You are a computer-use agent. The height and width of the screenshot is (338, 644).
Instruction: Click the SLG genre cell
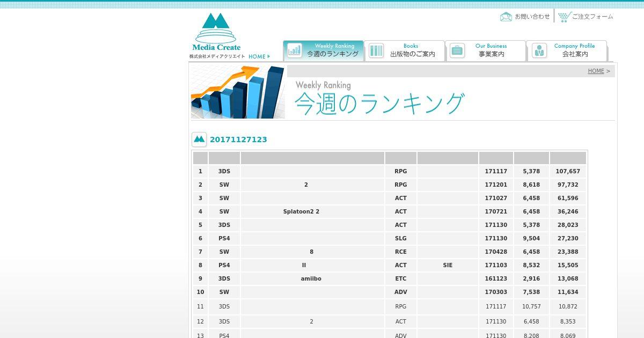pyautogui.click(x=401, y=238)
